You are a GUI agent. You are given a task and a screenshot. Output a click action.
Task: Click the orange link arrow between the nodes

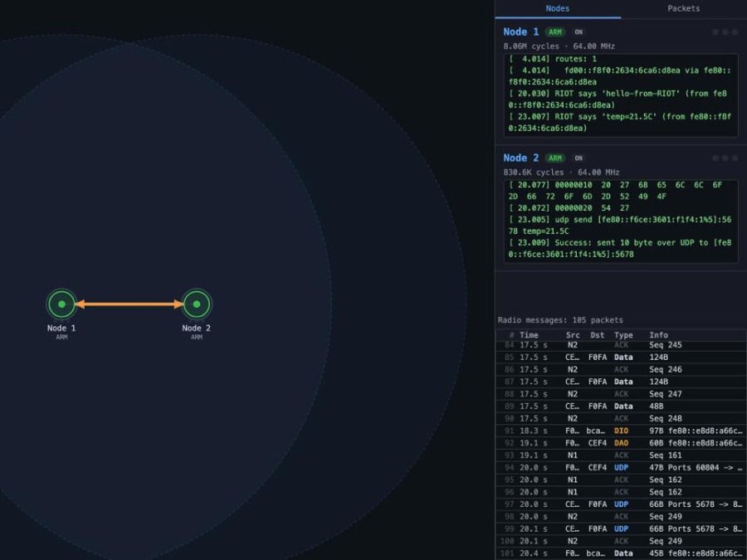(129, 304)
